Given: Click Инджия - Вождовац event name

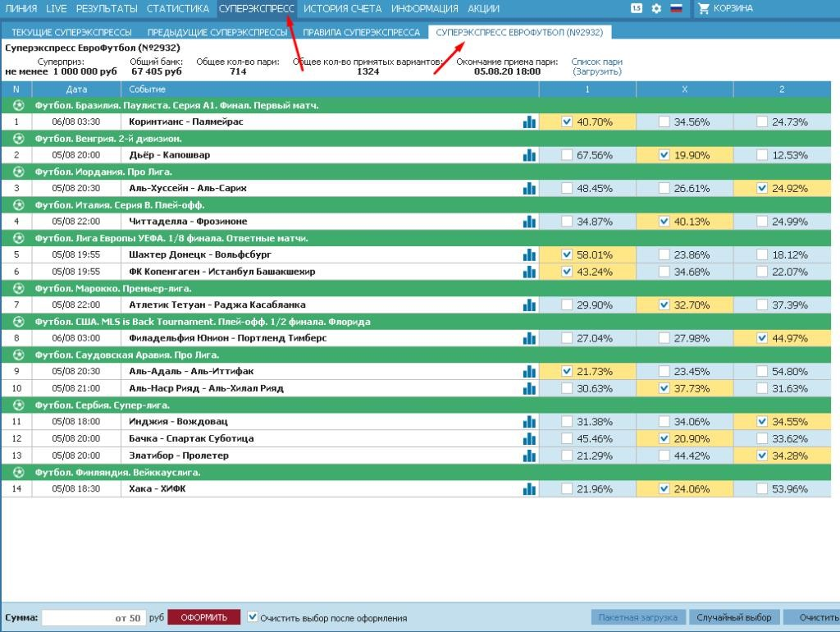Looking at the screenshot, I should point(178,422).
